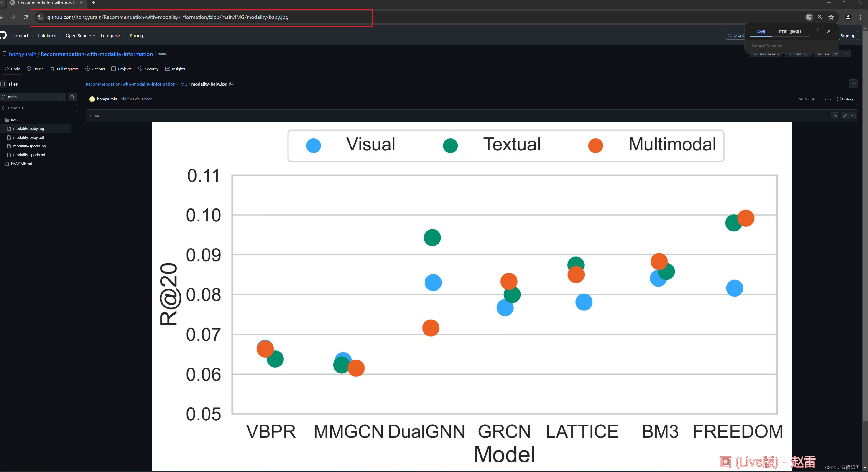Screen dimensions: 868x472
Task: Bookmark this page with star icon
Action: (x=831, y=17)
